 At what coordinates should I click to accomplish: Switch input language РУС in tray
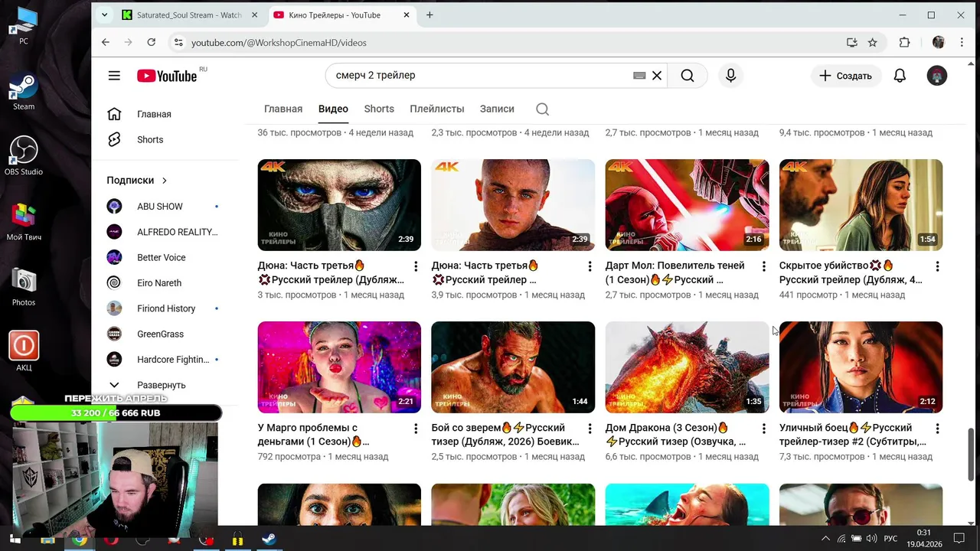890,538
